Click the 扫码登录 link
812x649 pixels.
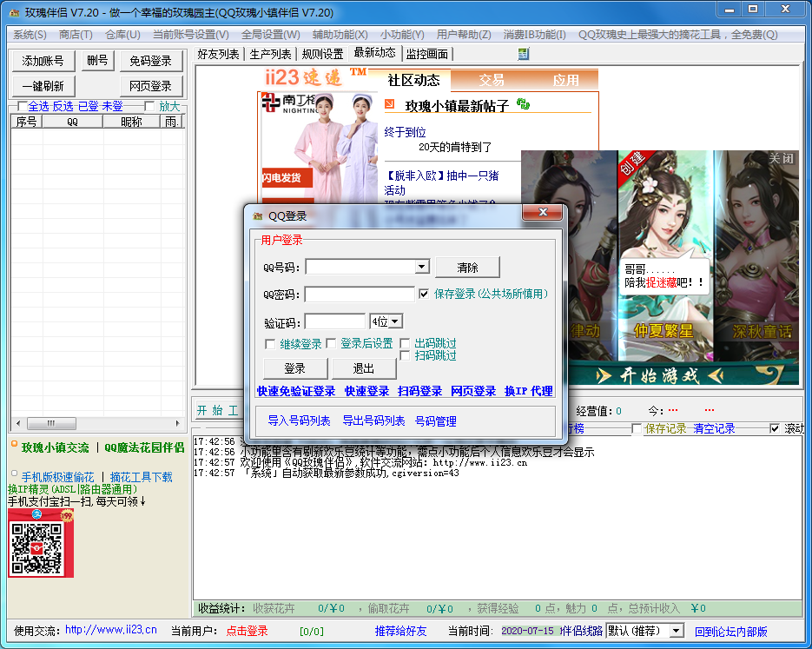420,391
